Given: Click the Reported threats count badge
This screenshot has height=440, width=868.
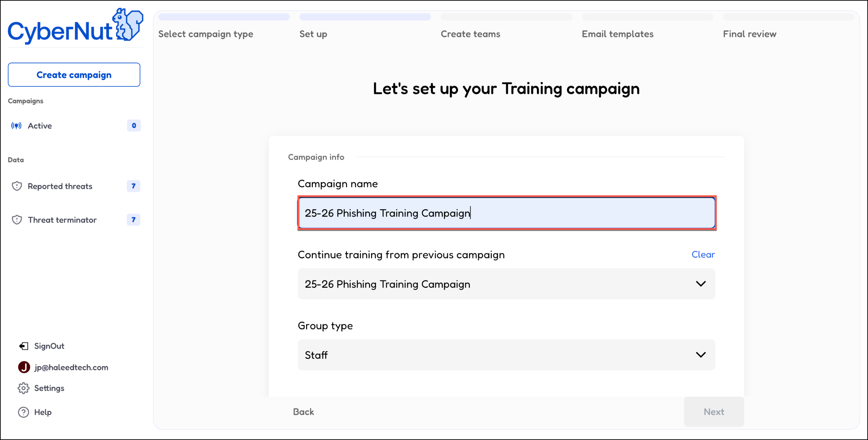Looking at the screenshot, I should pos(133,186).
